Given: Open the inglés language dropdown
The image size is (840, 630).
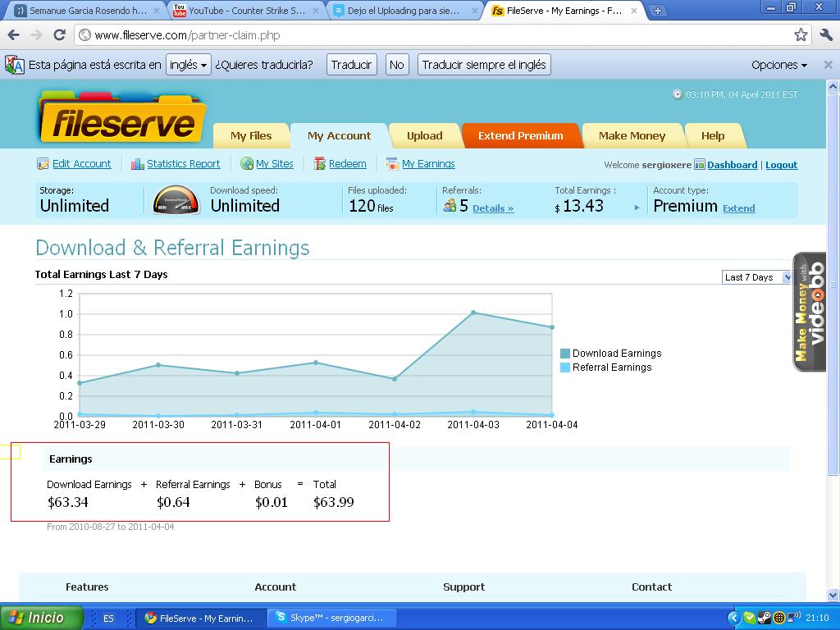Looking at the screenshot, I should point(189,65).
